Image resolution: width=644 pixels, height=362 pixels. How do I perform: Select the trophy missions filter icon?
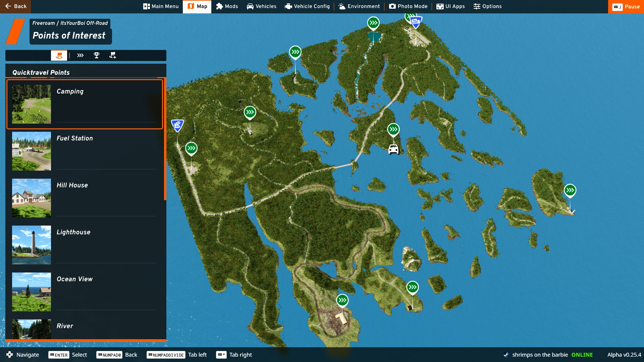[x=97, y=55]
